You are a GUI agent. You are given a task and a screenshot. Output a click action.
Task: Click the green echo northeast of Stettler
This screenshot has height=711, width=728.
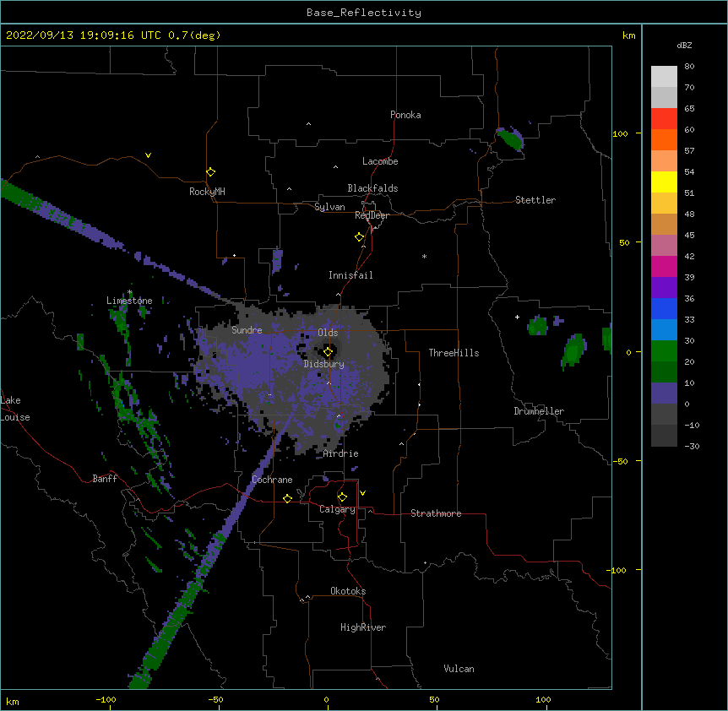[x=511, y=138]
